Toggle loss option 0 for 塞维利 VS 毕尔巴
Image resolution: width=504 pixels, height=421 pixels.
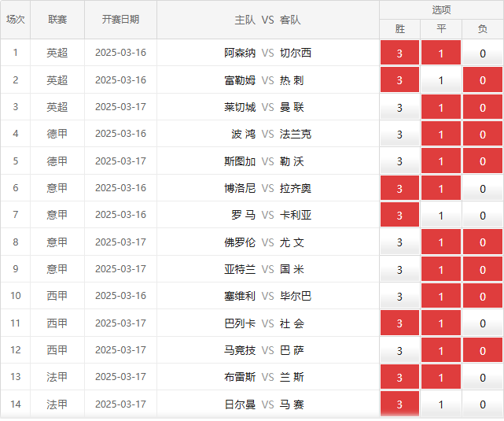coord(483,296)
